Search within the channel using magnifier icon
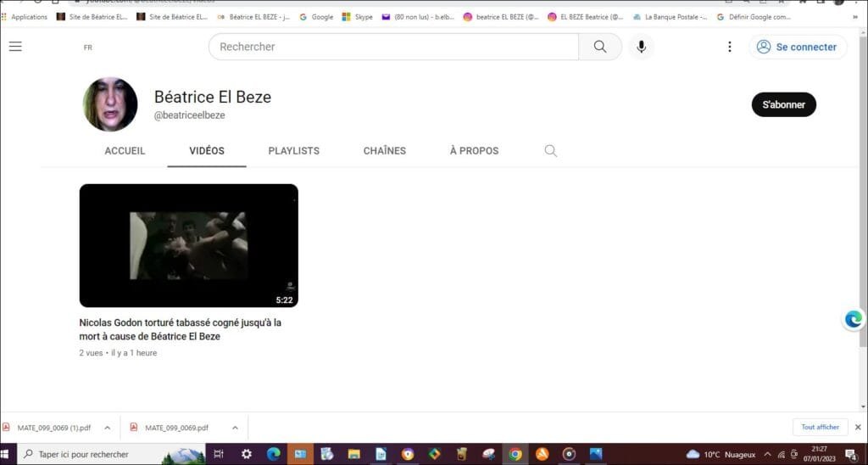The image size is (868, 465). (550, 151)
